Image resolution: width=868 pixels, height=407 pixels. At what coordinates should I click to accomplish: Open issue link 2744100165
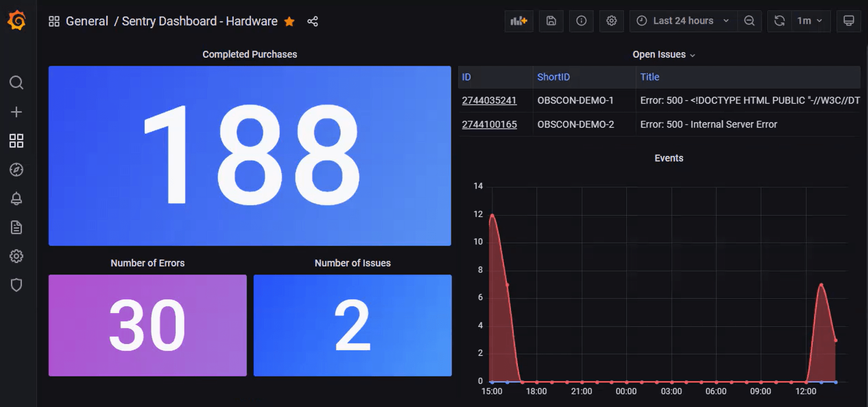489,125
